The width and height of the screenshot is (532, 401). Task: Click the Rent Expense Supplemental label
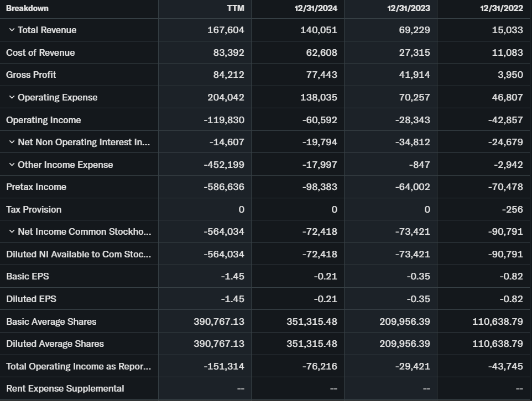tap(65, 388)
